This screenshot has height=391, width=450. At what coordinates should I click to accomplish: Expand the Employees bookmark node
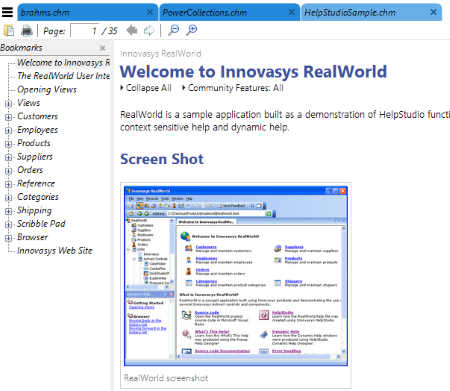pyautogui.click(x=8, y=131)
